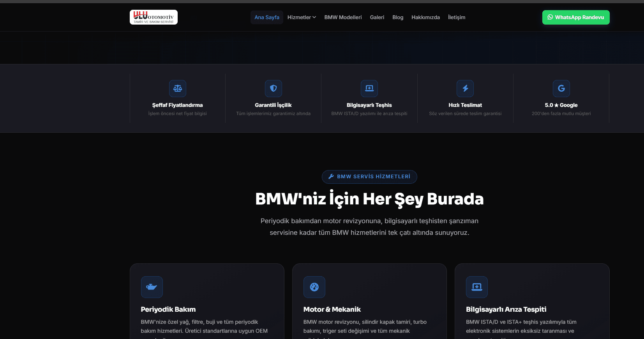644x339 pixels.
Task: Click the BMW SERVİS HİZMETLERİ badge
Action: click(369, 177)
